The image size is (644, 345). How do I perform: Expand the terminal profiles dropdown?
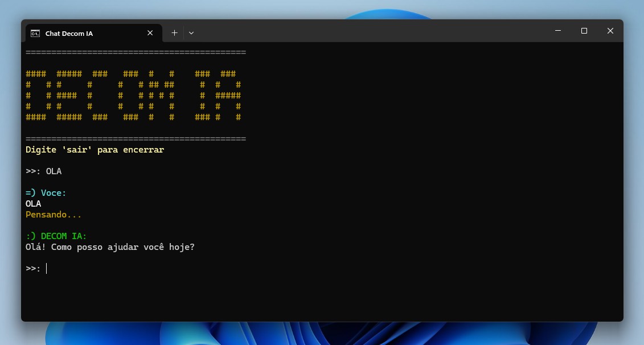pyautogui.click(x=191, y=33)
